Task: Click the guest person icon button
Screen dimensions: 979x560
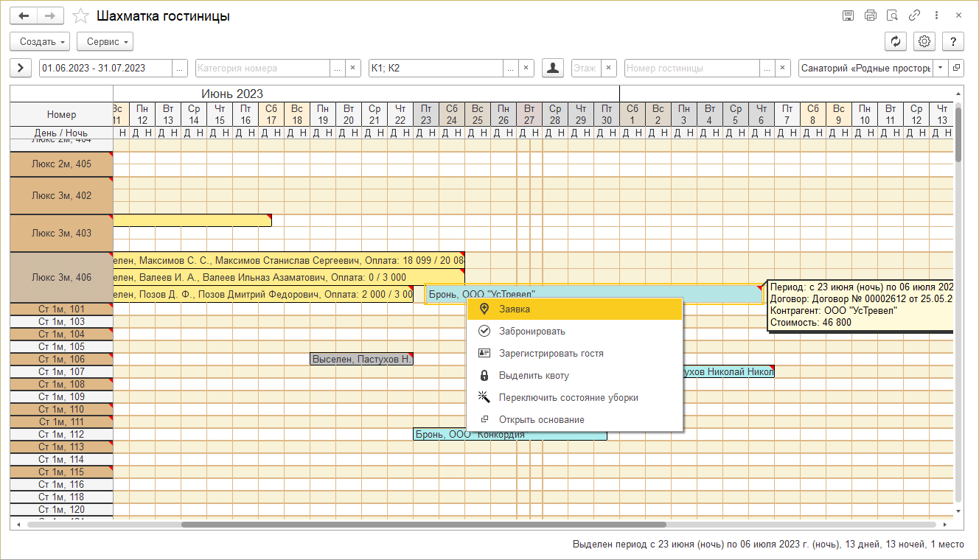Action: [x=553, y=68]
